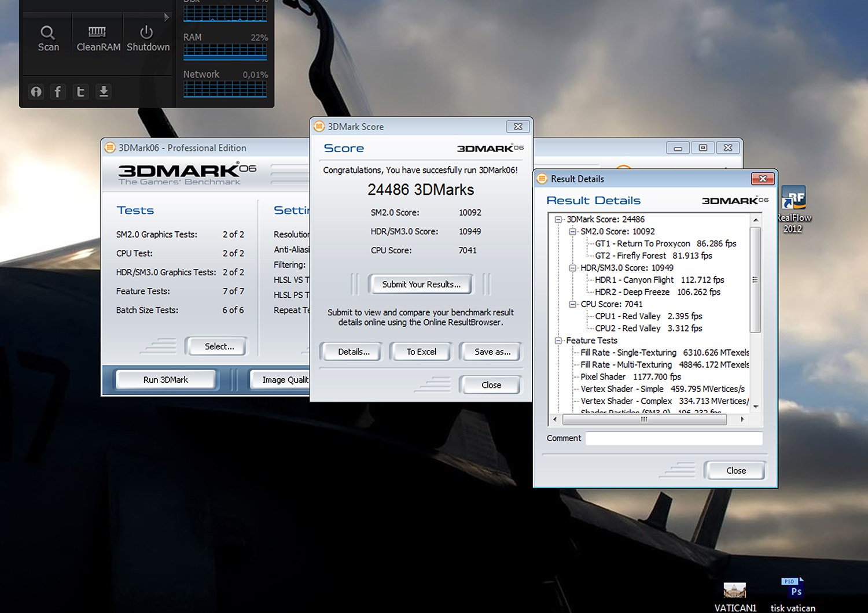Close the Result Details window with red X
Screen dimensions: 868x613
tap(762, 179)
